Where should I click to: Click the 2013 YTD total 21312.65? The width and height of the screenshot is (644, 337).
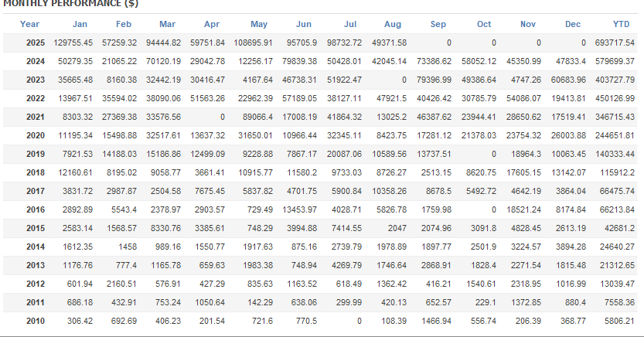617,265
